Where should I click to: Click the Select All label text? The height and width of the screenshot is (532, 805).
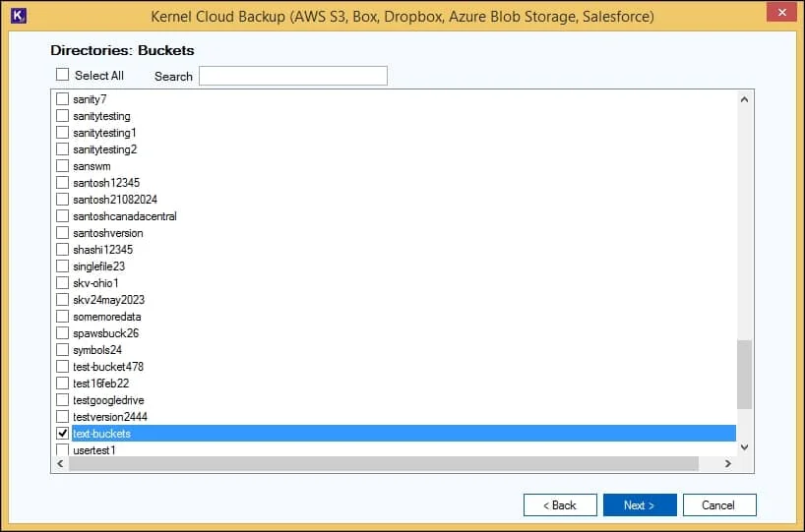point(99,76)
